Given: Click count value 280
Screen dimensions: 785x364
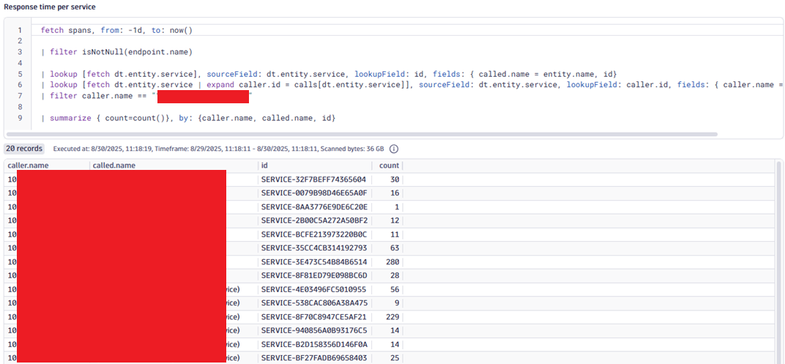Looking at the screenshot, I should pos(392,261).
